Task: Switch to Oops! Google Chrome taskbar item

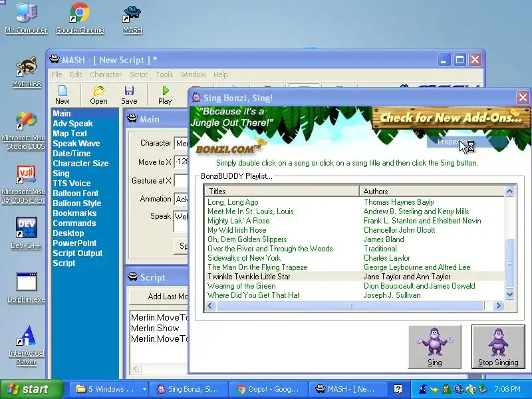Action: [x=268, y=389]
